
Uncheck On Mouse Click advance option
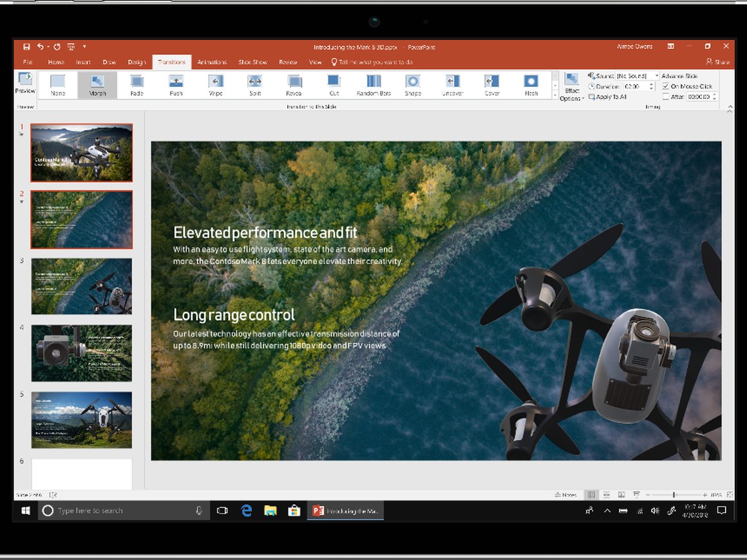[x=665, y=86]
